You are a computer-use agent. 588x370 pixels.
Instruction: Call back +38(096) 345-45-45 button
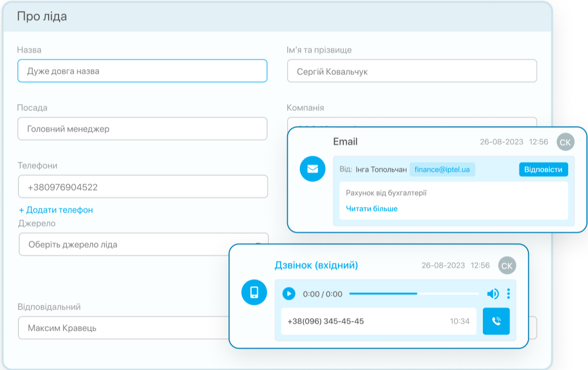tap(496, 321)
